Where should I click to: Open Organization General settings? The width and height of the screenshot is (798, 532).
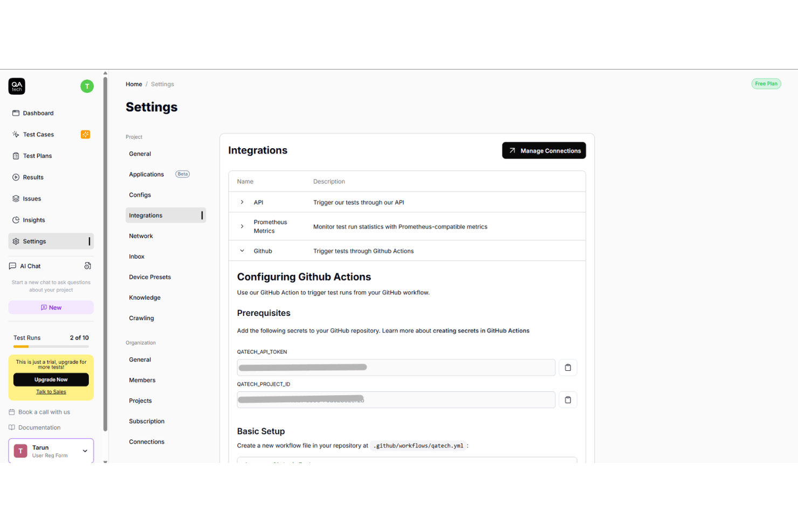(x=140, y=360)
